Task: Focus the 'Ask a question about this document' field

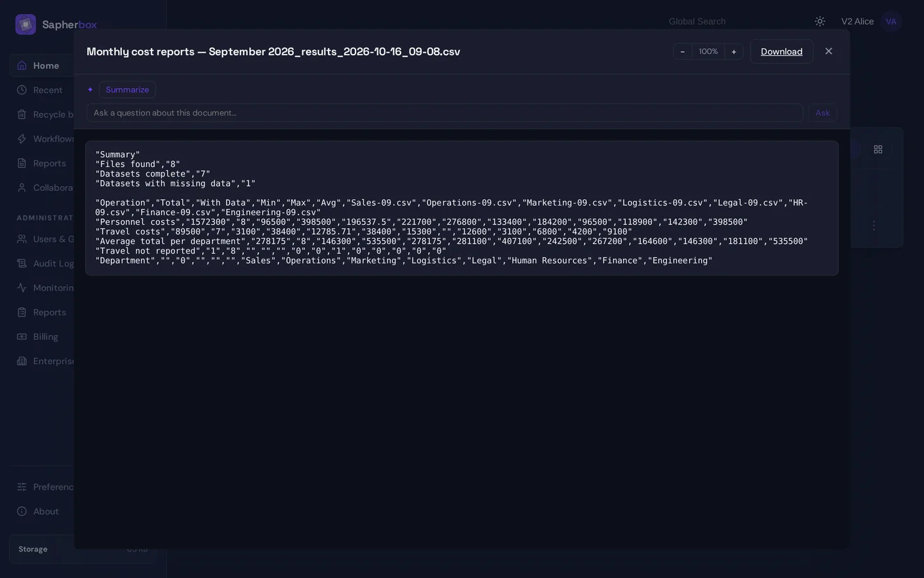Action: (445, 113)
